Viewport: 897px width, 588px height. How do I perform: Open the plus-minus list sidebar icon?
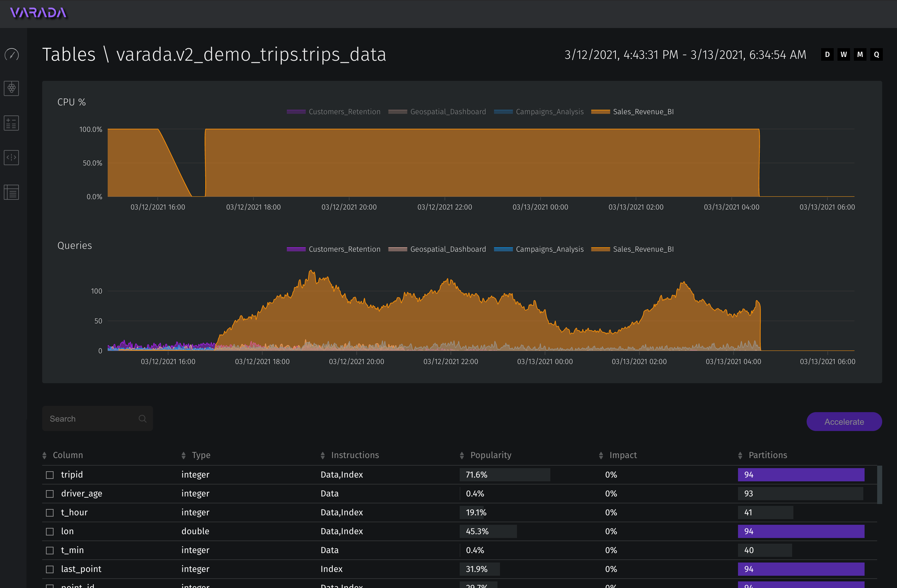[12, 123]
